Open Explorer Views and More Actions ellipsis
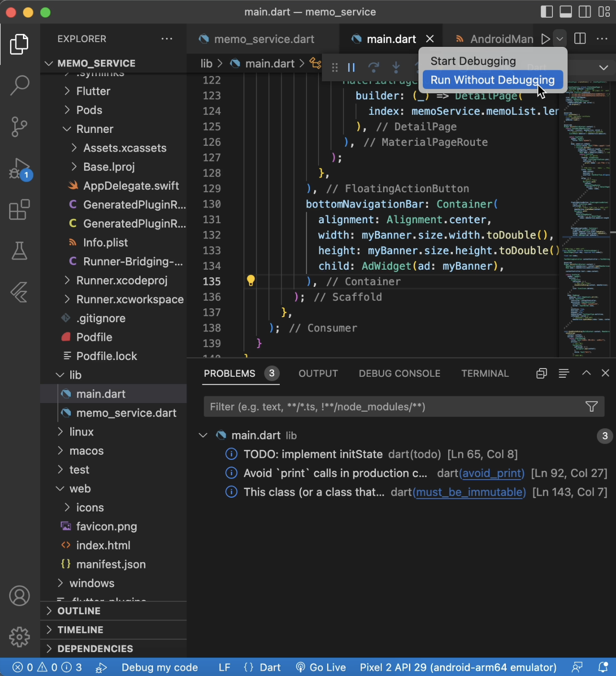Image resolution: width=616 pixels, height=676 pixels. pos(167,39)
